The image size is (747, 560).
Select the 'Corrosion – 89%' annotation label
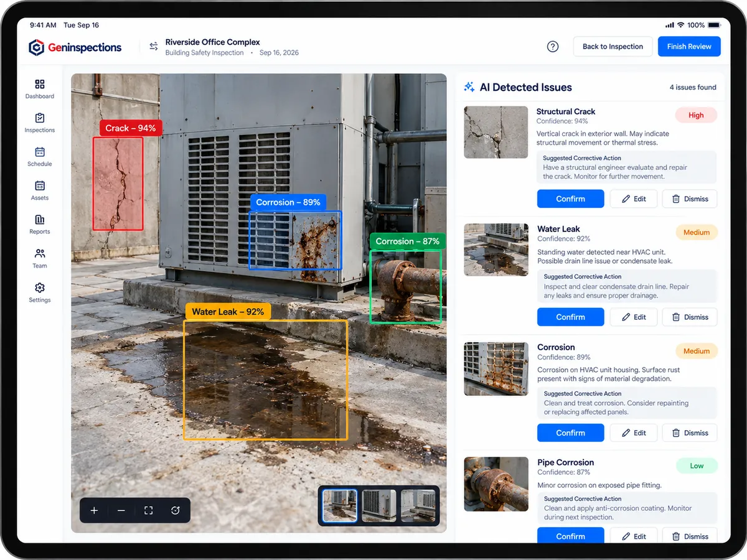[x=288, y=202]
